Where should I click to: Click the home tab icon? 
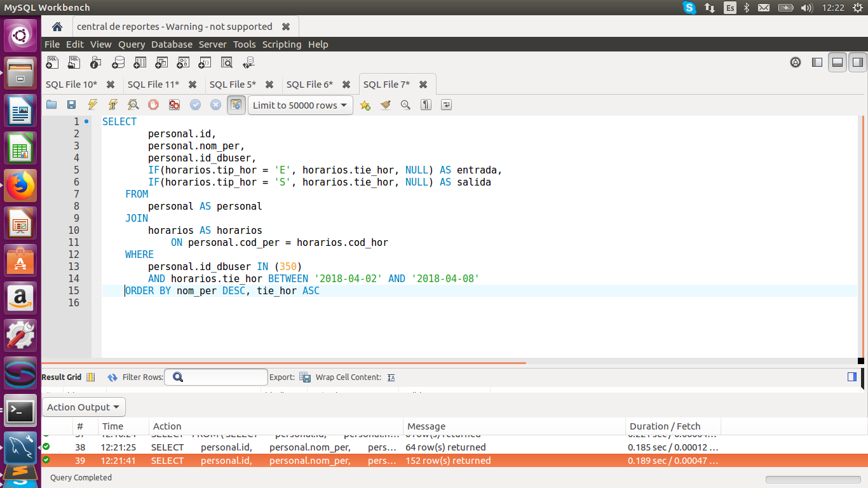click(57, 27)
